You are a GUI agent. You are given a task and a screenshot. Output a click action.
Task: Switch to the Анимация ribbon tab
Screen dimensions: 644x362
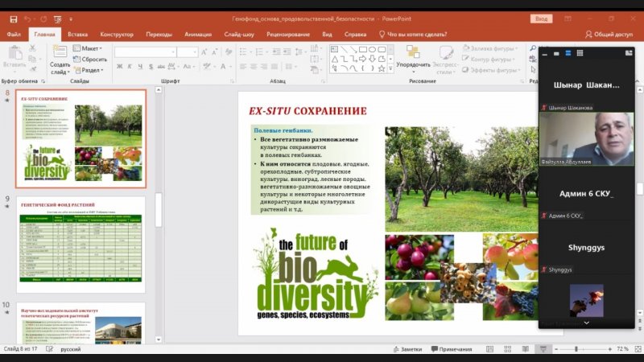coord(198,35)
